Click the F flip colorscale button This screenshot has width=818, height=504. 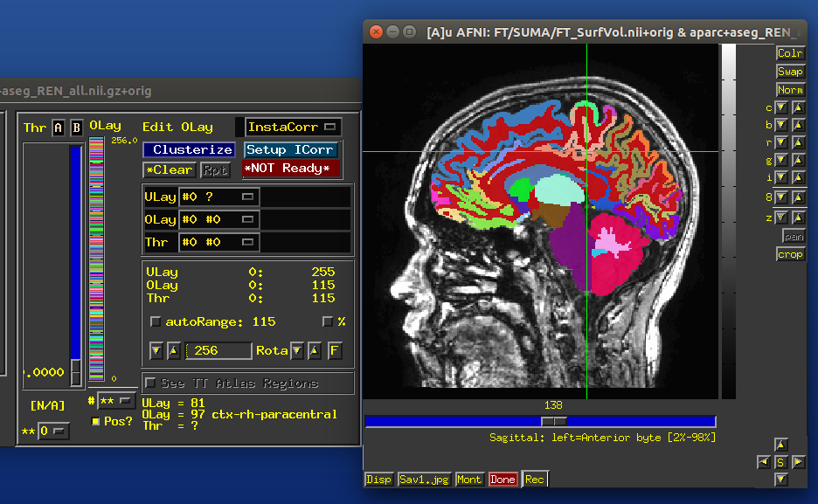(x=335, y=351)
